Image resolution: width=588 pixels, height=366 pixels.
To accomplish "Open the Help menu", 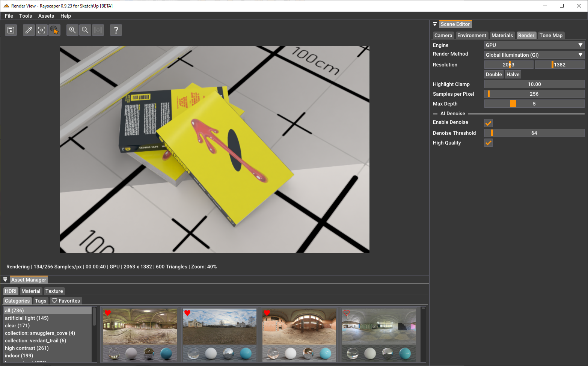I will pyautogui.click(x=66, y=16).
